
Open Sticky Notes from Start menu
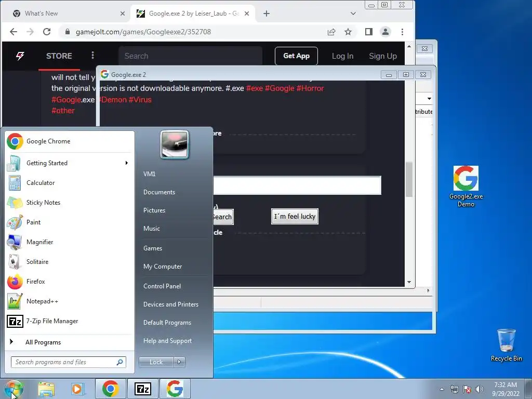(70, 203)
